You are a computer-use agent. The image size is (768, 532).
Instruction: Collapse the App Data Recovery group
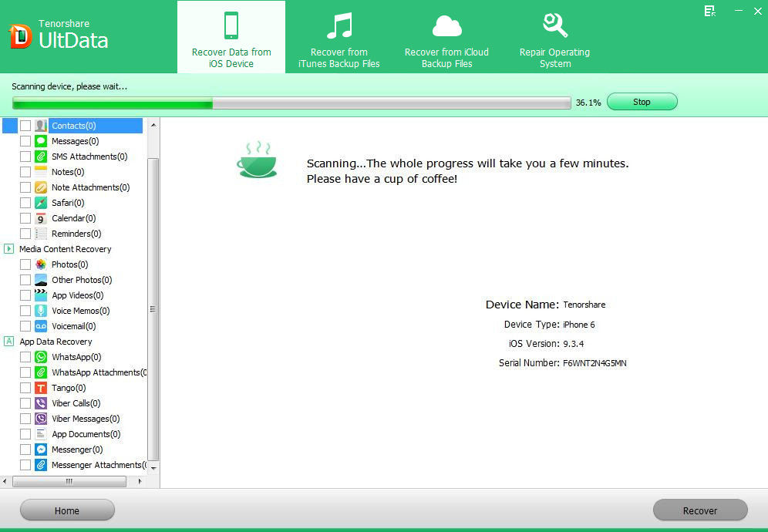pos(8,342)
